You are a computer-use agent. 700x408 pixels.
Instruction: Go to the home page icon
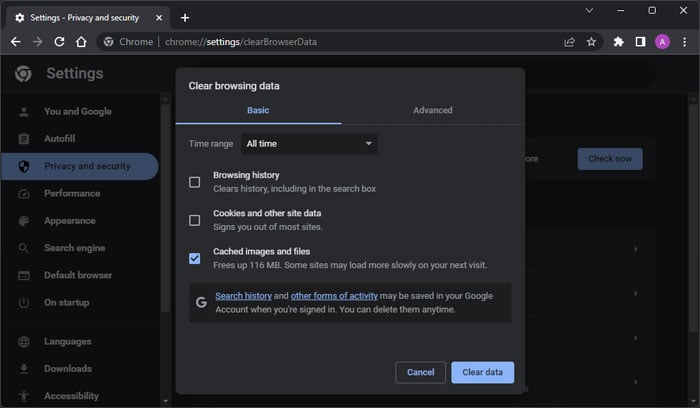(x=81, y=42)
